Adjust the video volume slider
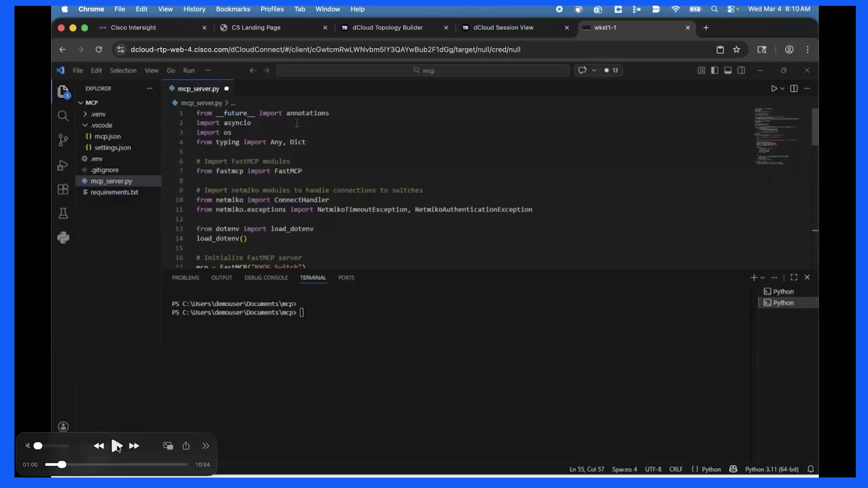The width and height of the screenshot is (868, 488). [x=51, y=446]
